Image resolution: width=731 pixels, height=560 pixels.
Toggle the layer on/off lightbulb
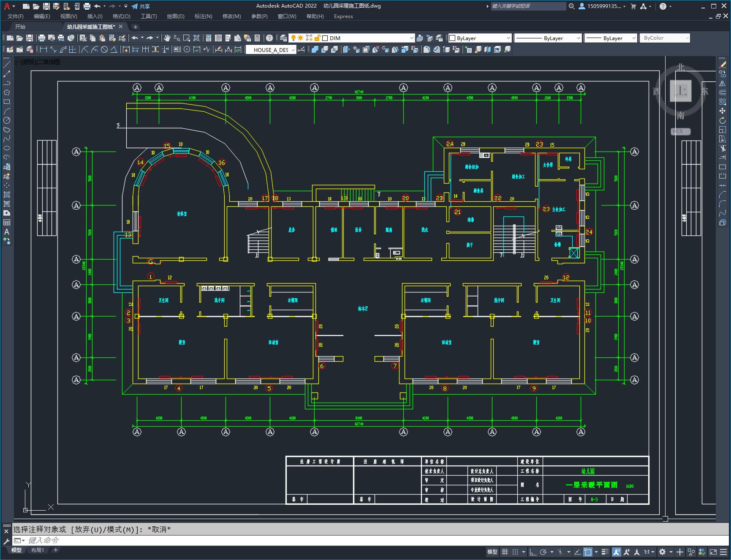293,38
